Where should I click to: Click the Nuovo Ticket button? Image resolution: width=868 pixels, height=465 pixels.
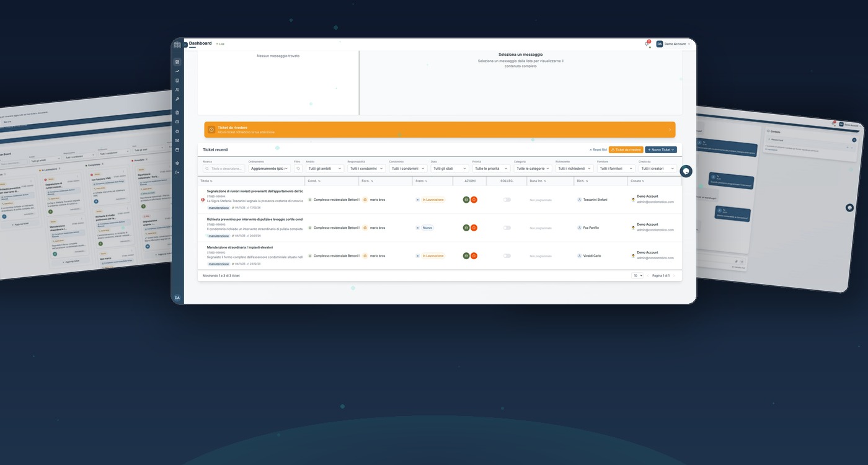coord(660,149)
